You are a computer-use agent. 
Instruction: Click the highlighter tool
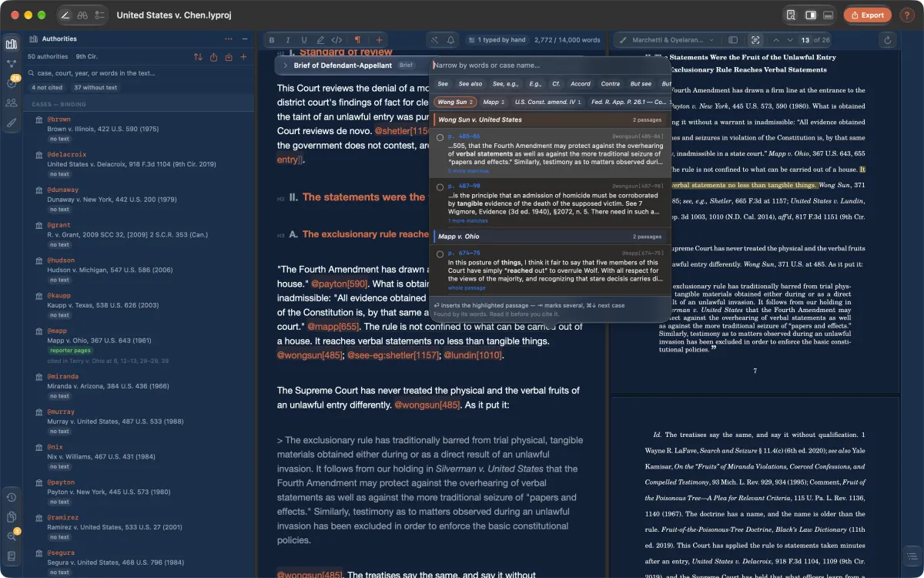pos(320,40)
